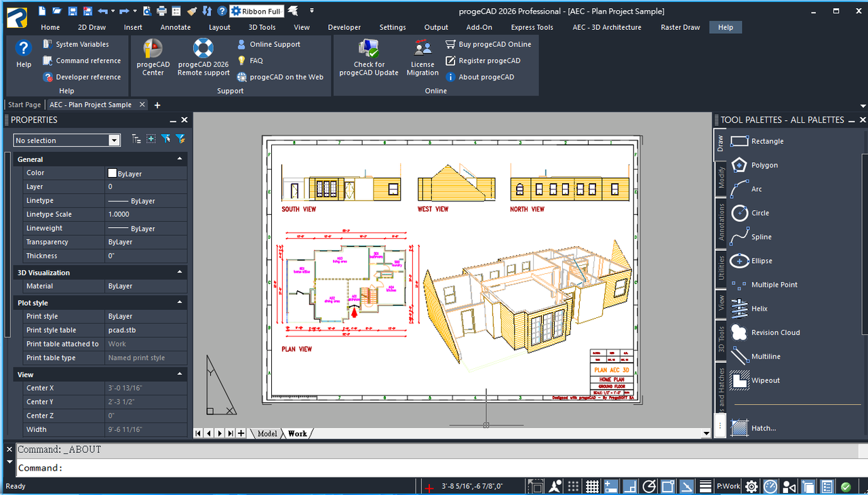The width and height of the screenshot is (868, 495).
Task: Run Check for progeCAD Update
Action: pos(369,57)
